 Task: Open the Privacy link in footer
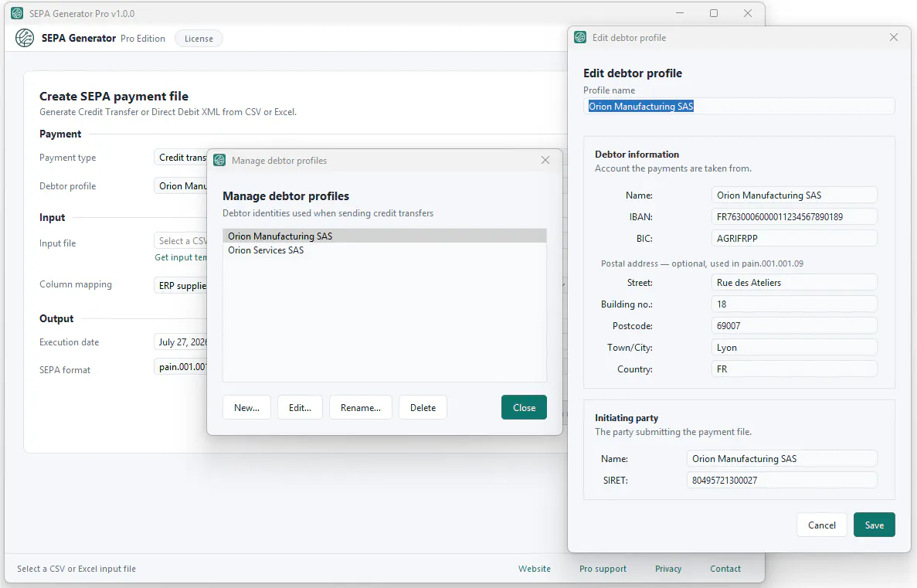tap(668, 569)
